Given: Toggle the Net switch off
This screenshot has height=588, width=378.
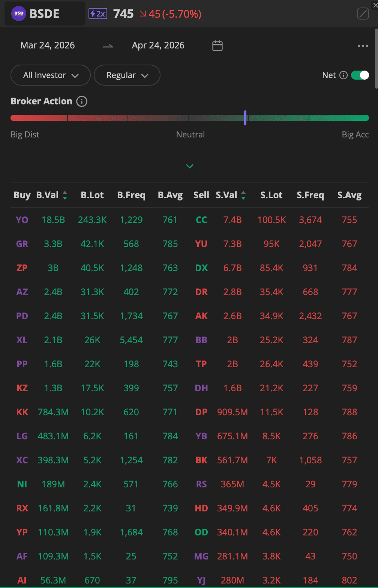Looking at the screenshot, I should pyautogui.click(x=359, y=75).
